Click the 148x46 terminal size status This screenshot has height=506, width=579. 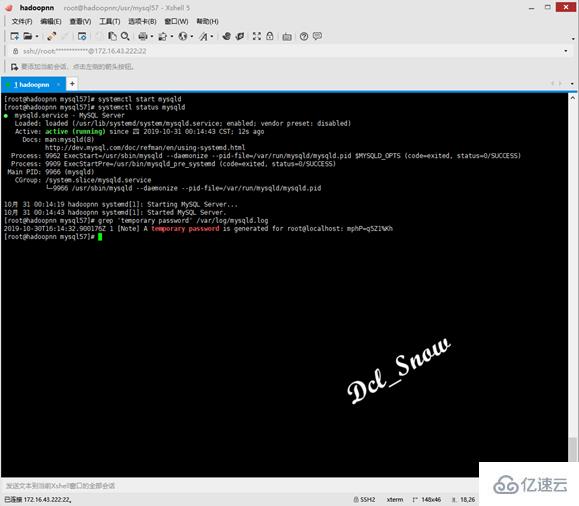pos(427,499)
